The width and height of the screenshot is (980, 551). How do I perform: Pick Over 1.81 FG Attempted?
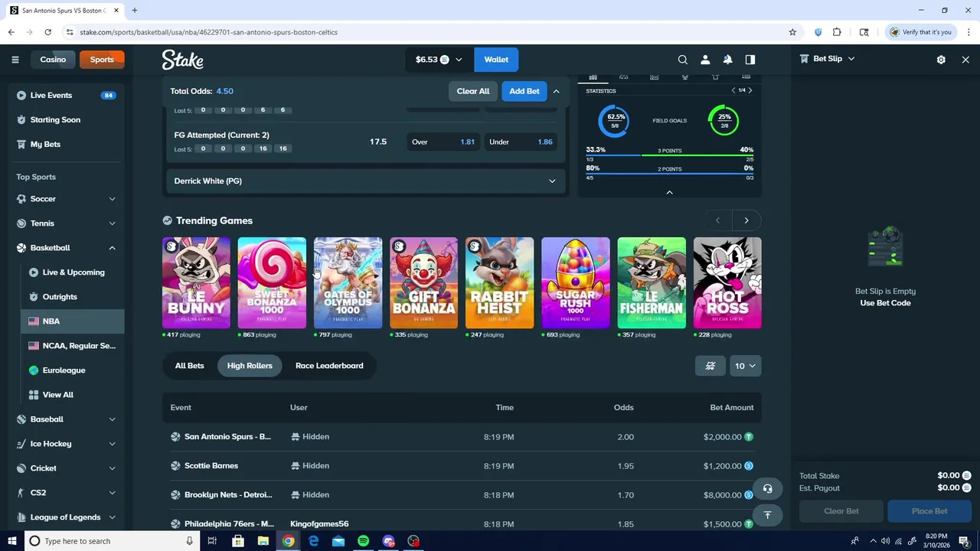coord(443,142)
